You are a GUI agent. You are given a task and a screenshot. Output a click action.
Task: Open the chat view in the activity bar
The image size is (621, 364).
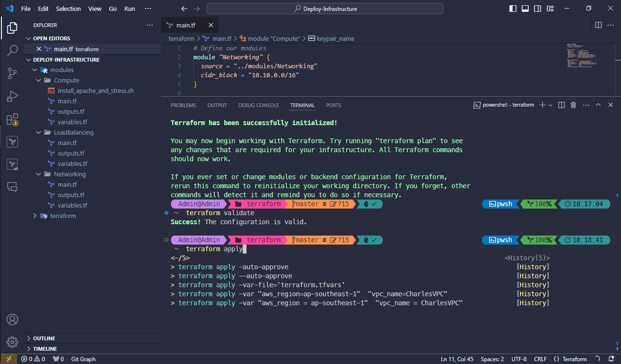(x=12, y=187)
